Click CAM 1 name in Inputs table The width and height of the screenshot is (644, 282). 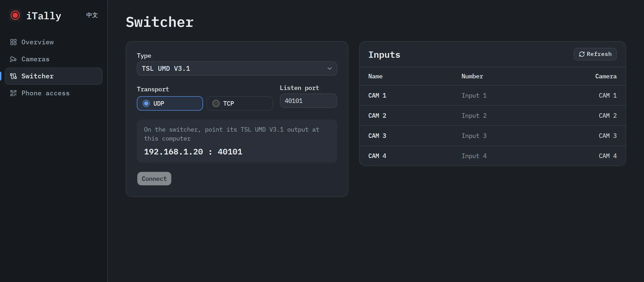[377, 95]
